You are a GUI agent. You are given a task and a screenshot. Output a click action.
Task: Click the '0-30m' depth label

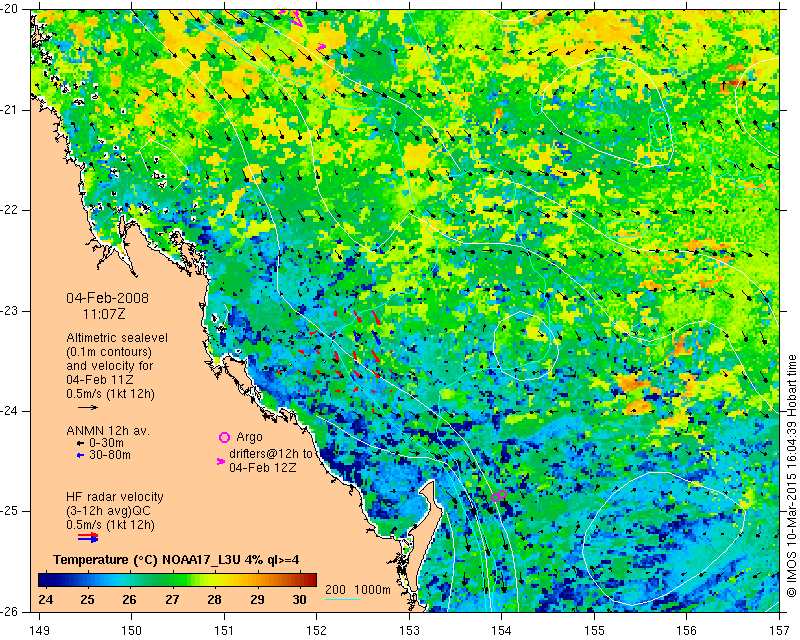point(106,443)
